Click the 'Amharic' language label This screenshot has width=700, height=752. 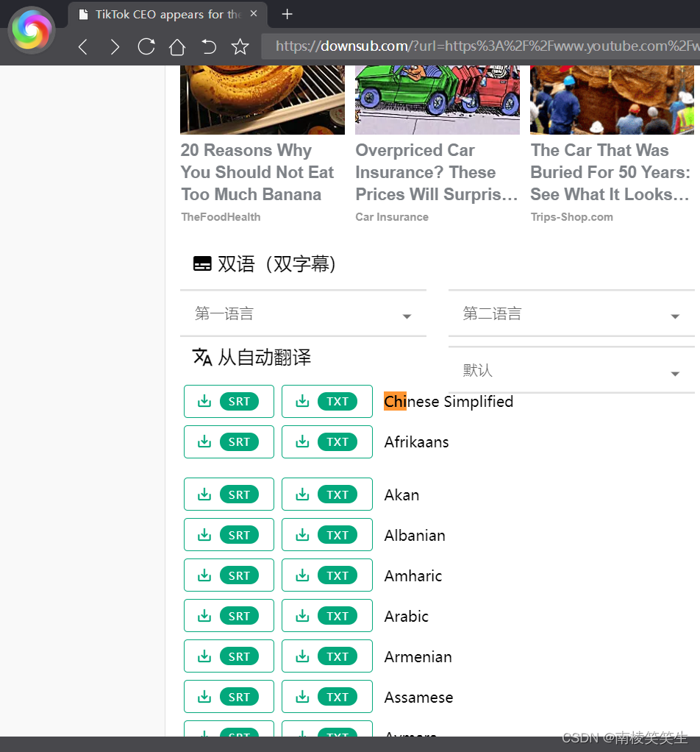(x=413, y=575)
